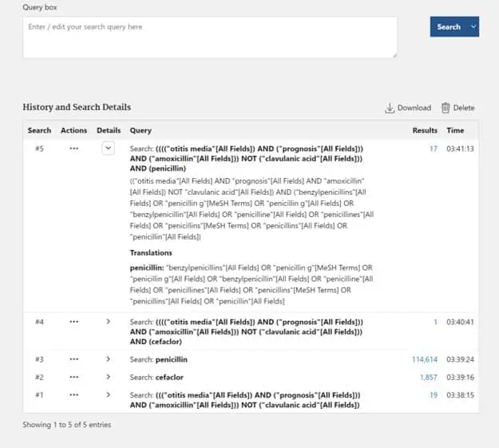This screenshot has width=499, height=448.
Task: Open actions ellipsis for search #2
Action: [x=74, y=377]
